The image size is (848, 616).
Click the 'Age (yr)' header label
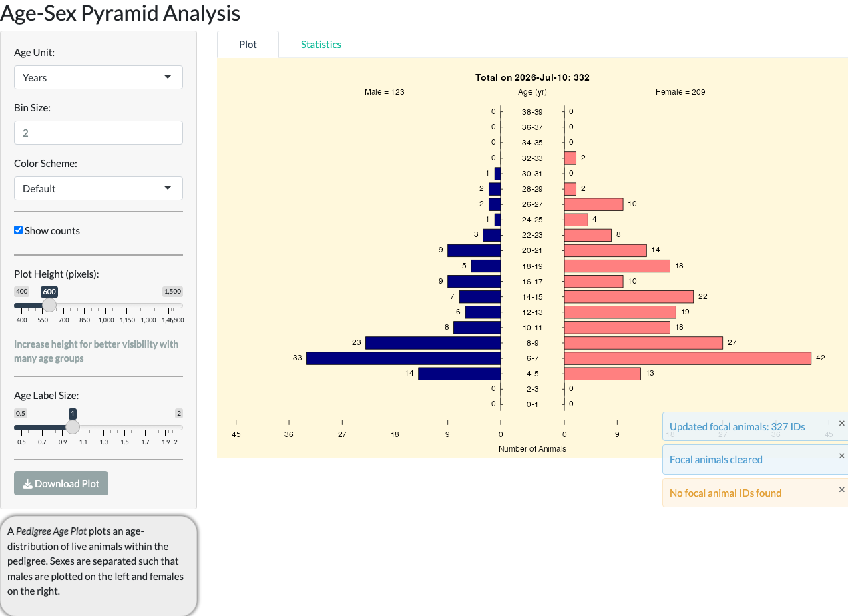(x=532, y=92)
